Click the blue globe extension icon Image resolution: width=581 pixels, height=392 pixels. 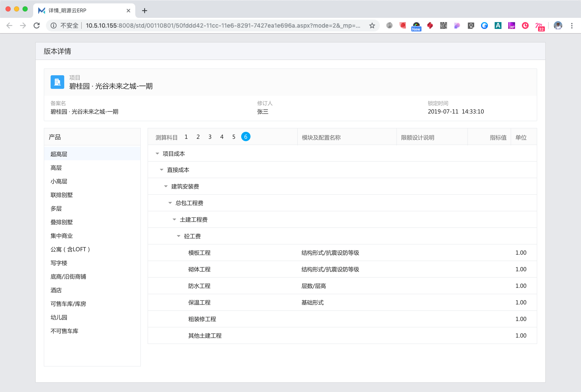tap(484, 26)
